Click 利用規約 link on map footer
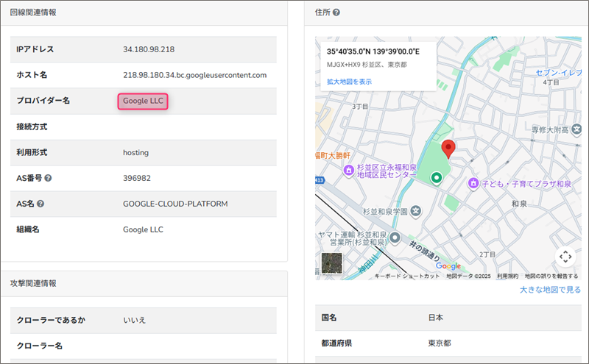 507,276
